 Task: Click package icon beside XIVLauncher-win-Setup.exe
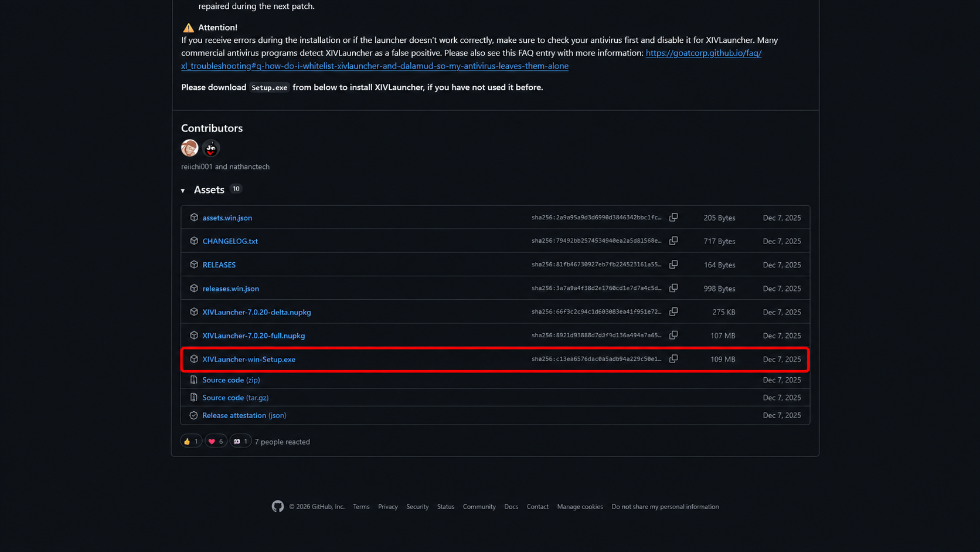pos(194,358)
